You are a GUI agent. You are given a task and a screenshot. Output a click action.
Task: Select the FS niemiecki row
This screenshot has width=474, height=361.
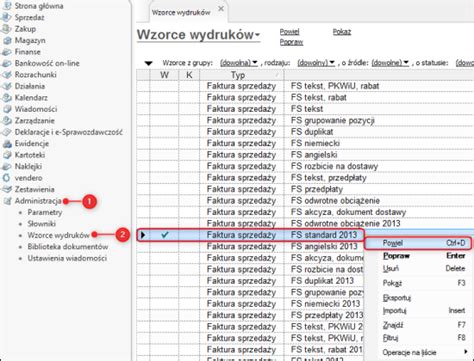305,143
